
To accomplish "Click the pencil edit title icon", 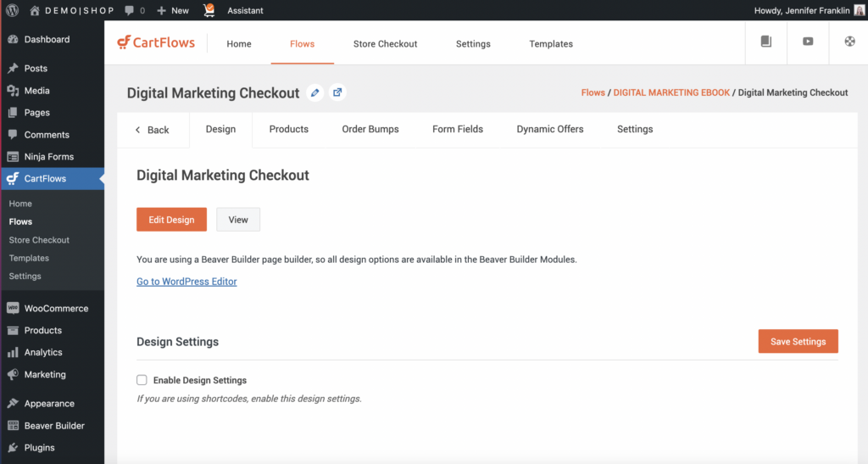I will 315,92.
